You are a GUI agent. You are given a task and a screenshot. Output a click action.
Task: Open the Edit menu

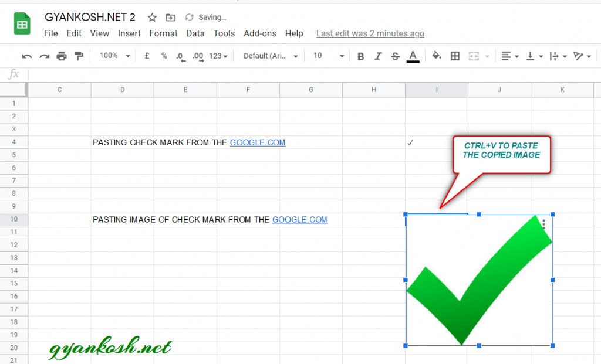point(73,33)
